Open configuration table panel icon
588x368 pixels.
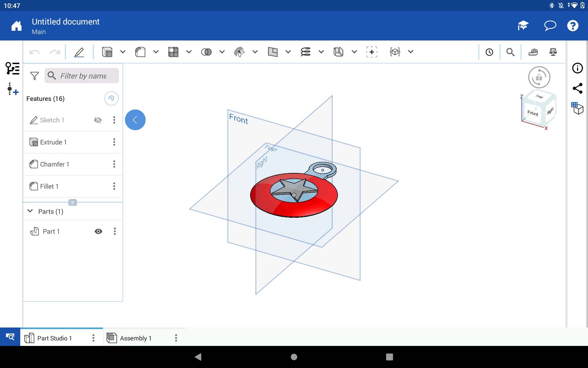coord(578,109)
